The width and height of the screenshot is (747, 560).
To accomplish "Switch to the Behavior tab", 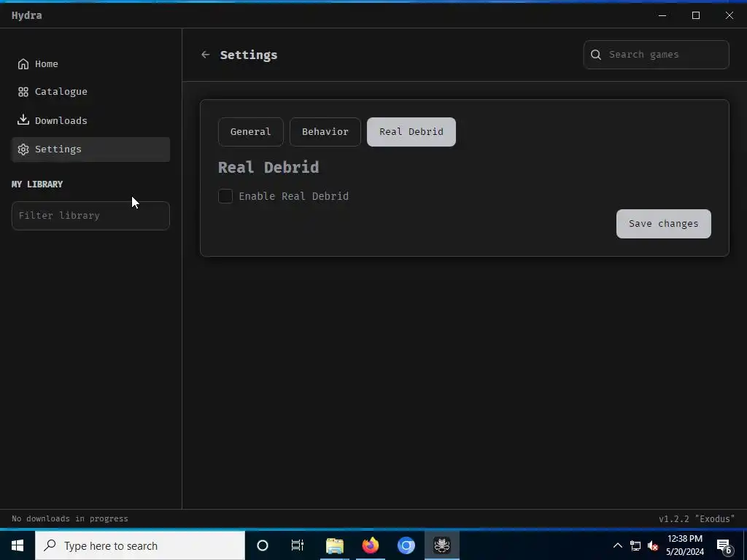I will [x=325, y=132].
